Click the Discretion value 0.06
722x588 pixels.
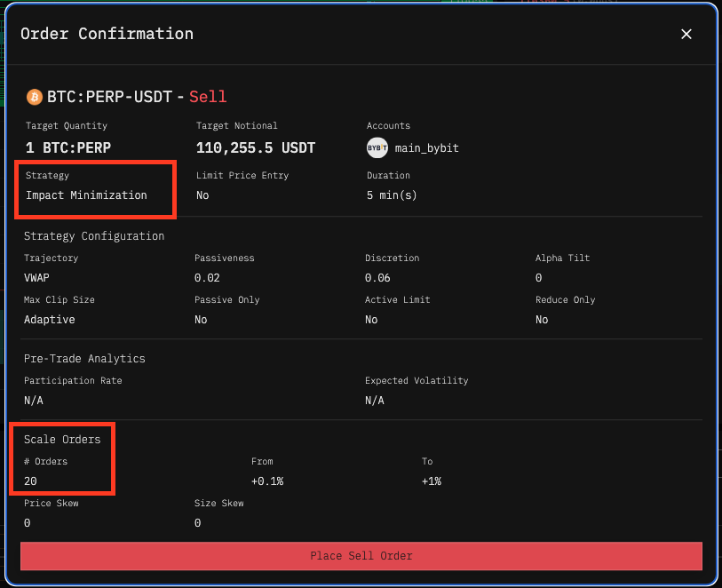377,277
